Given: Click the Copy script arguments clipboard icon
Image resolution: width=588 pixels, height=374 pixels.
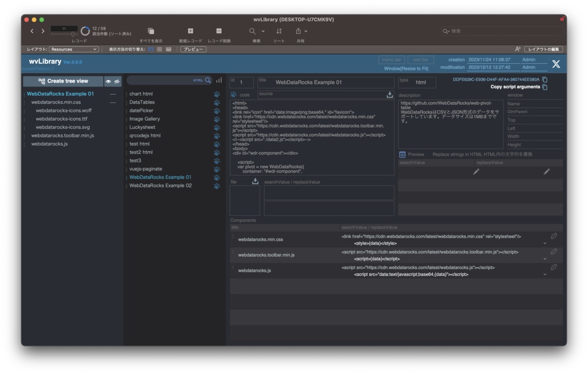Looking at the screenshot, I should pos(545,87).
